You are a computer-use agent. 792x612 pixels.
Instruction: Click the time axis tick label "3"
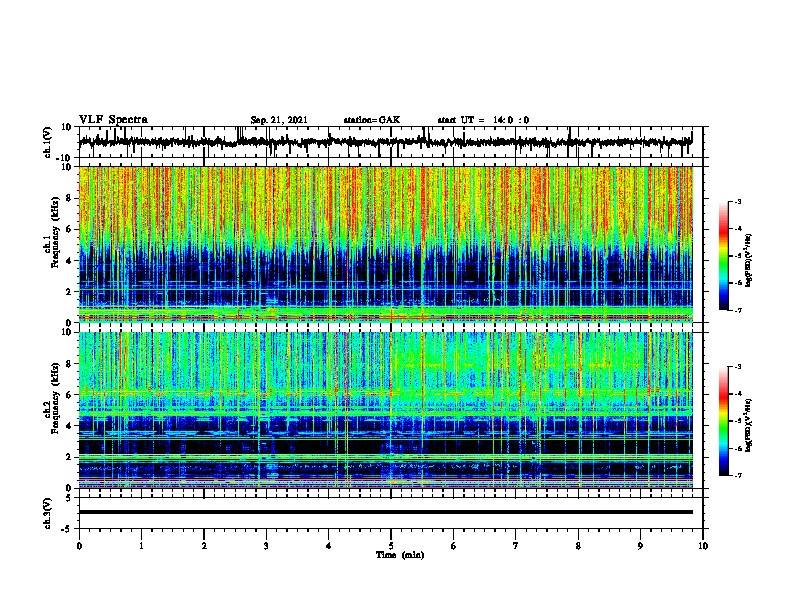pos(266,546)
